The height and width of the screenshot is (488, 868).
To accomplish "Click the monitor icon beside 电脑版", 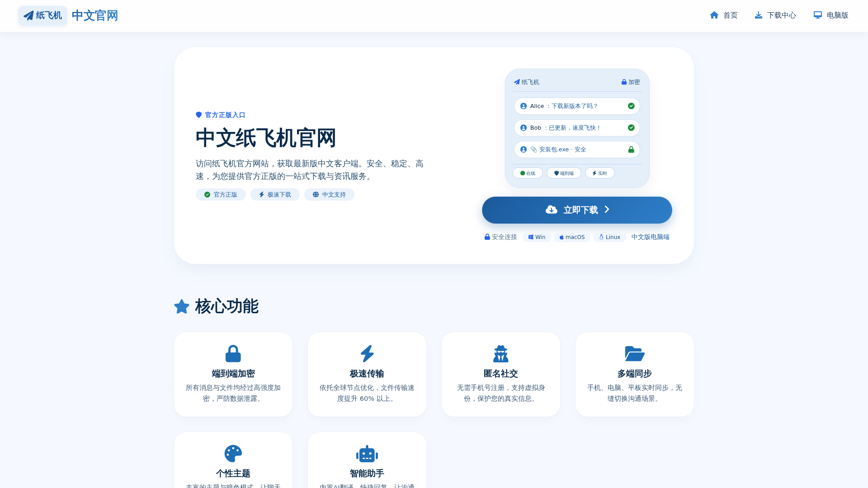I will pyautogui.click(x=818, y=15).
